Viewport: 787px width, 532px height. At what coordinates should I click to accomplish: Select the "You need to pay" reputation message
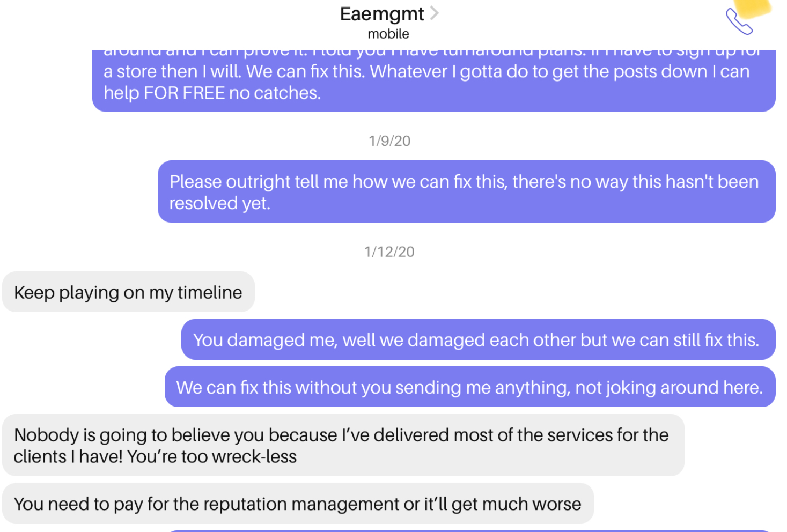[298, 504]
